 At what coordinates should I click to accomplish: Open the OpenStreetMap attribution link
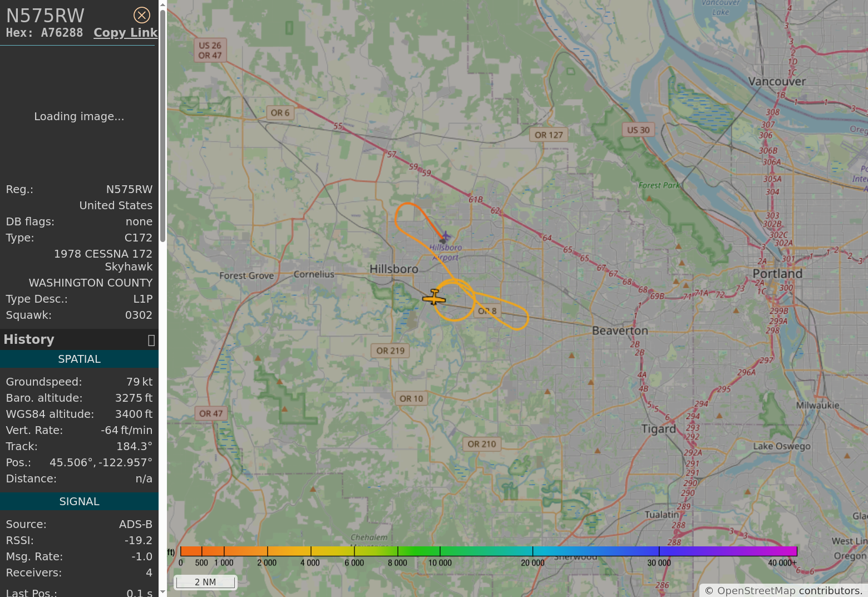tap(756, 590)
